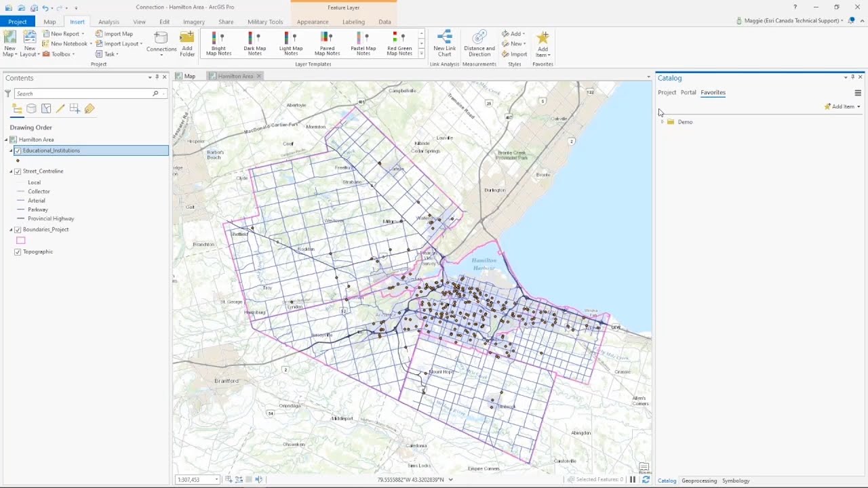Select List By Data Source icon
The image size is (868, 488).
coord(31,108)
